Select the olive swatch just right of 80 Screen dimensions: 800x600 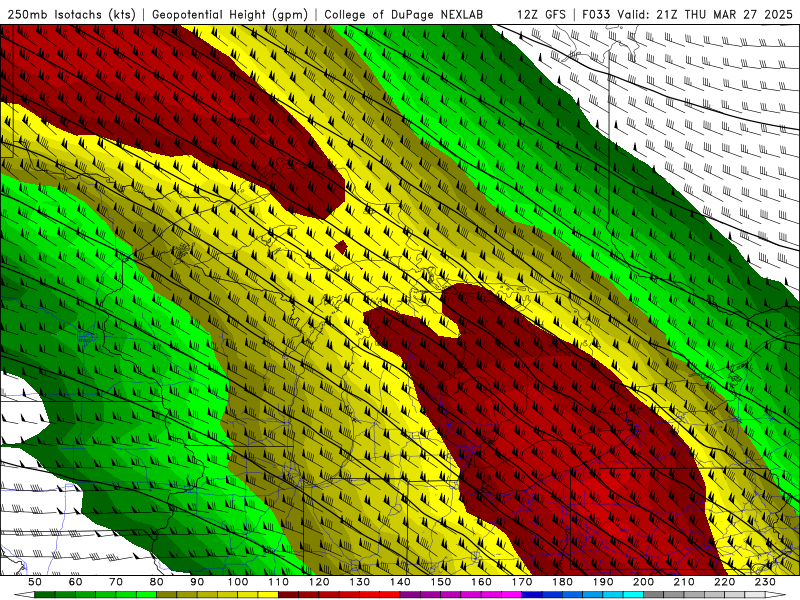click(x=166, y=595)
